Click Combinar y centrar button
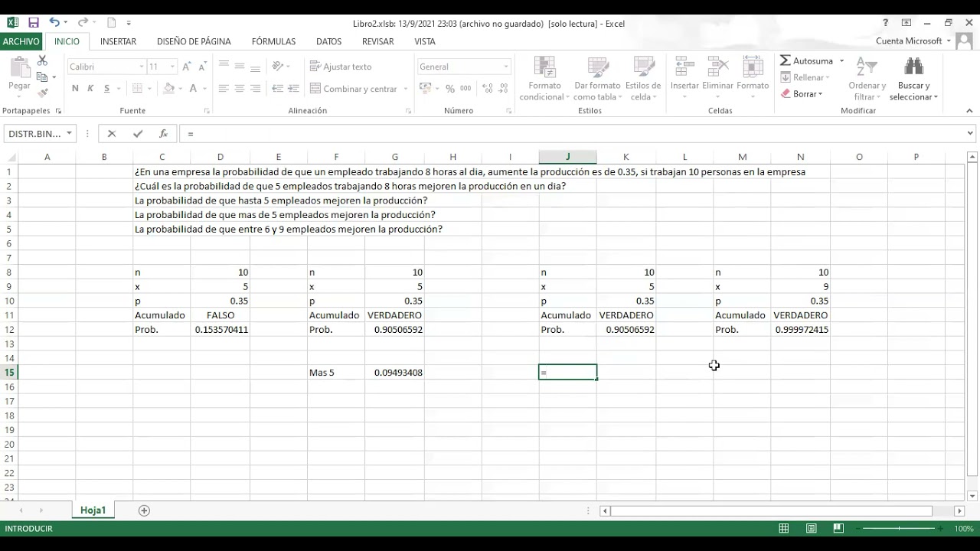980x551 pixels. point(354,89)
